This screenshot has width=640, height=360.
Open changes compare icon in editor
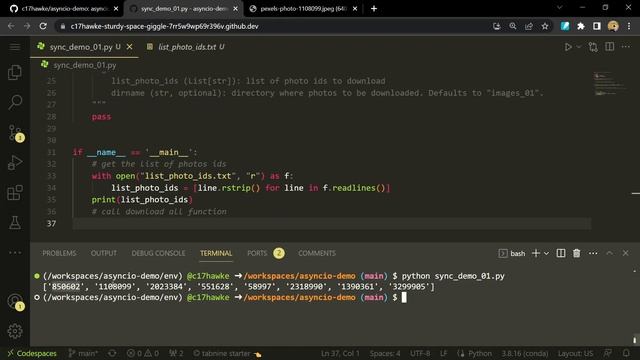(593, 47)
